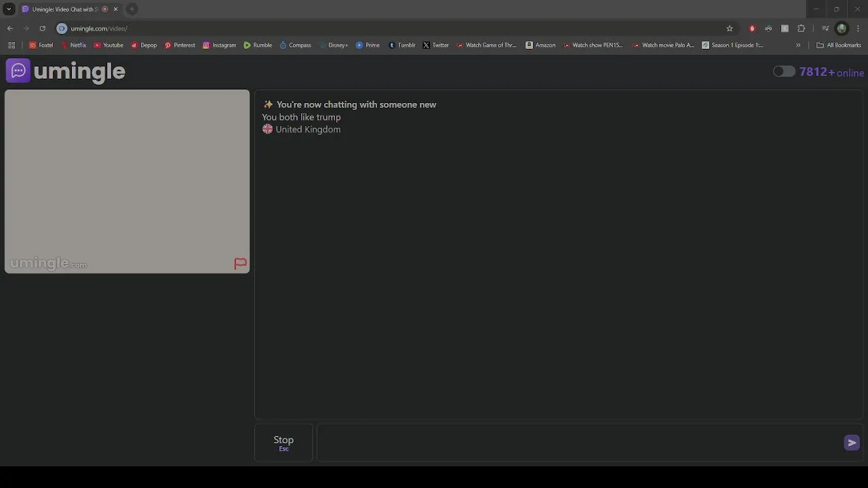Report the stranger with the red flag icon
868x488 pixels.
click(x=240, y=264)
